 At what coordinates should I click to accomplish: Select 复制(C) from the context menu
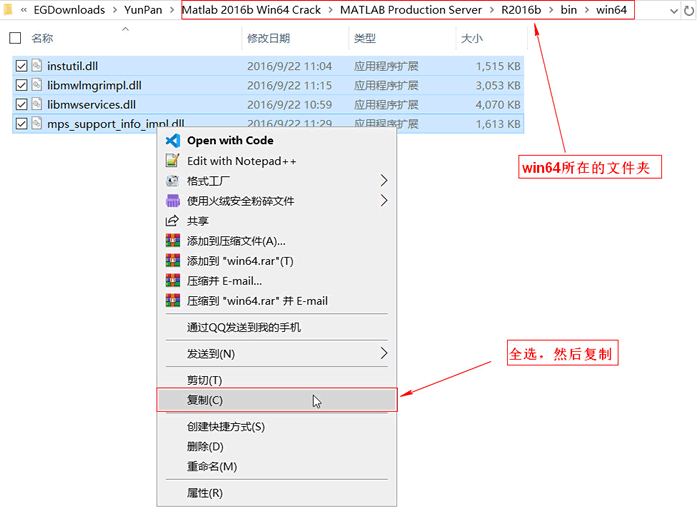[276, 400]
